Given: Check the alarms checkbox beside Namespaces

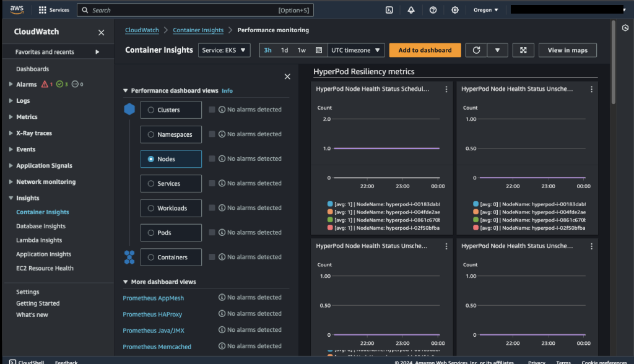Looking at the screenshot, I should pyautogui.click(x=212, y=134).
